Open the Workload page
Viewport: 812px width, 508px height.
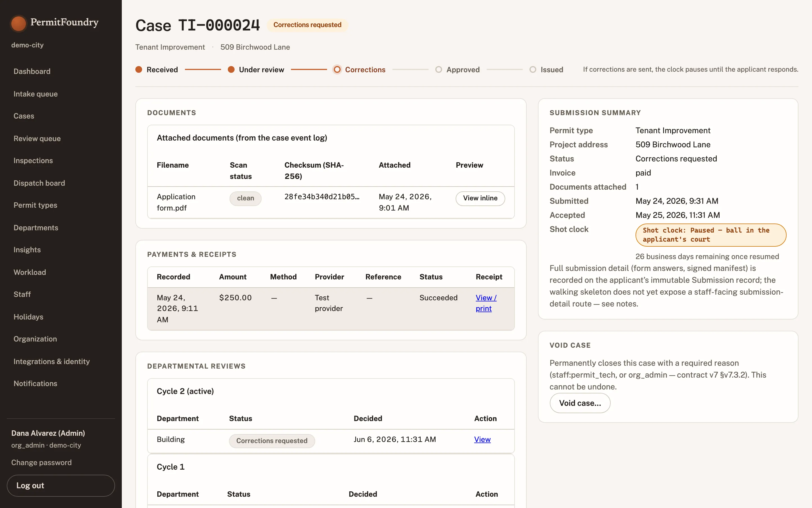point(30,272)
